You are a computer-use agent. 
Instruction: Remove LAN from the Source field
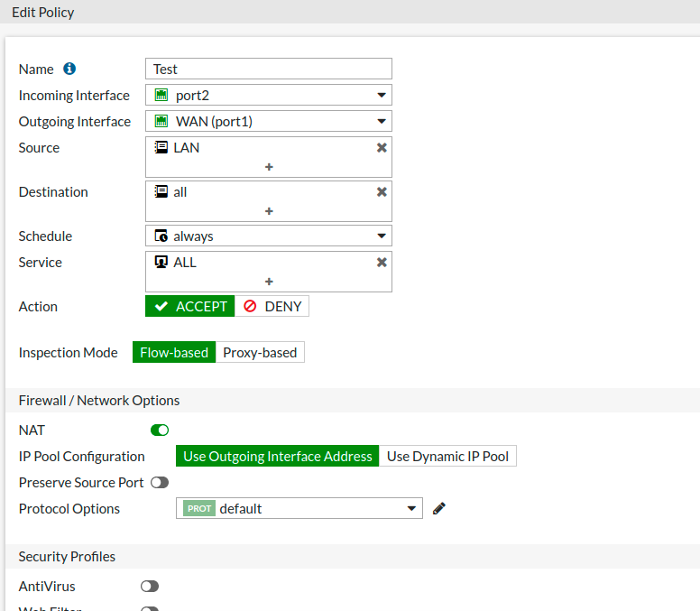pyautogui.click(x=382, y=148)
